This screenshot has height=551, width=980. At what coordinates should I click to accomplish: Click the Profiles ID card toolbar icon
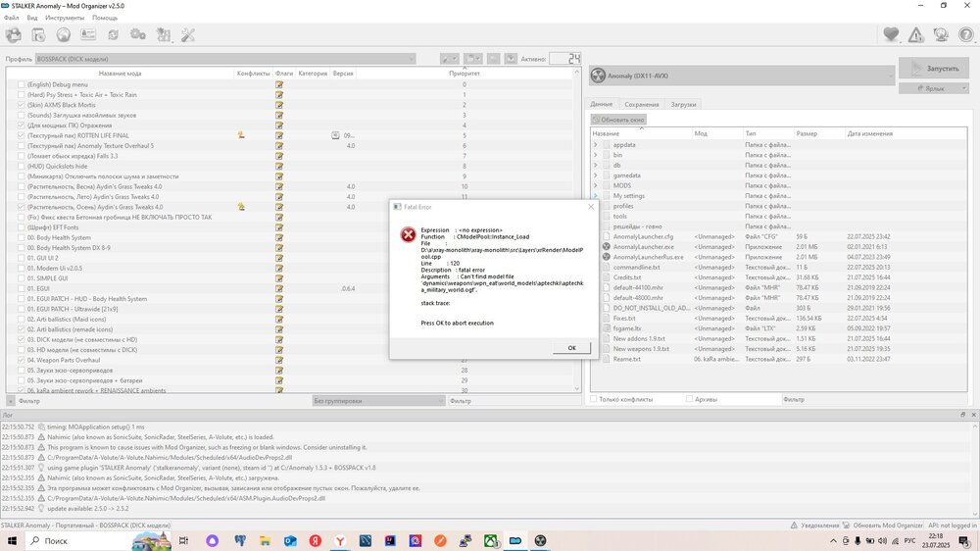88,35
